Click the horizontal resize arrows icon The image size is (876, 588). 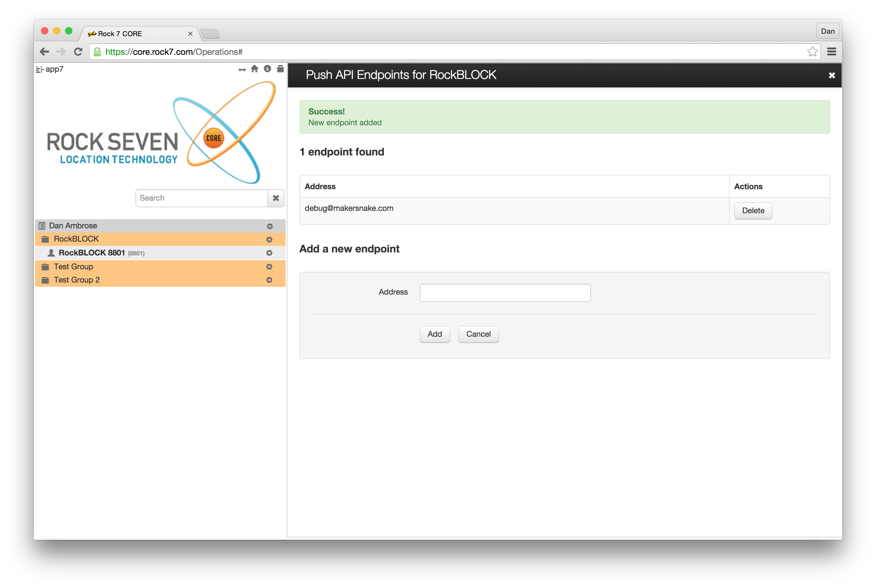(242, 70)
